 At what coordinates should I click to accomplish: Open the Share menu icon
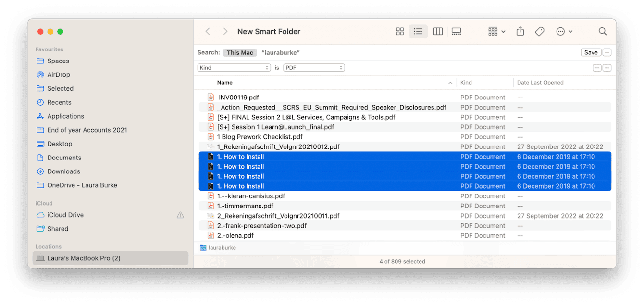point(520,31)
